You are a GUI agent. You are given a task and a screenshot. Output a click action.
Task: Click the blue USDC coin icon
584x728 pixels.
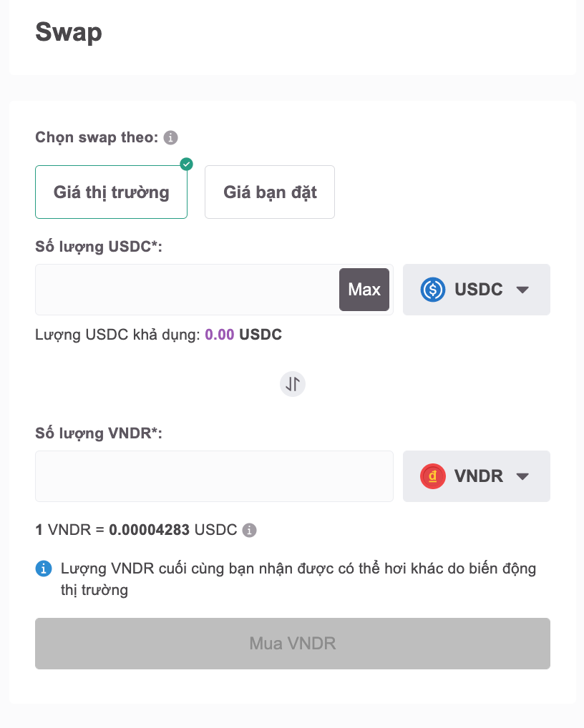click(x=432, y=290)
